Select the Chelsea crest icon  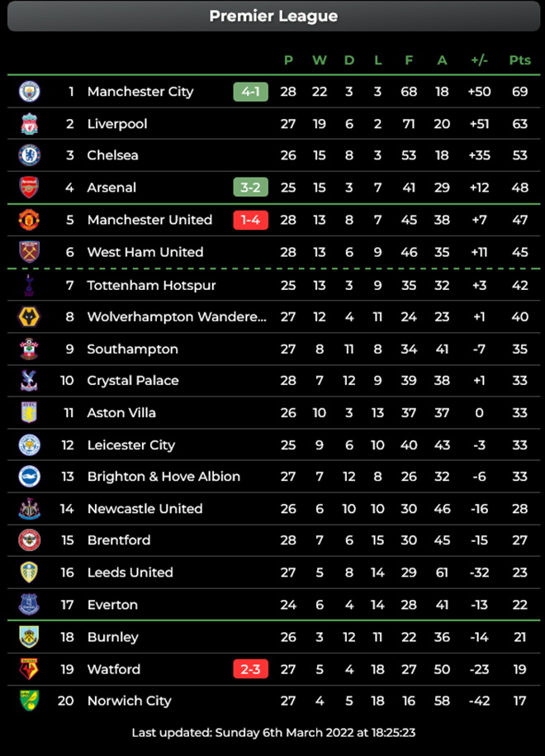point(28,155)
